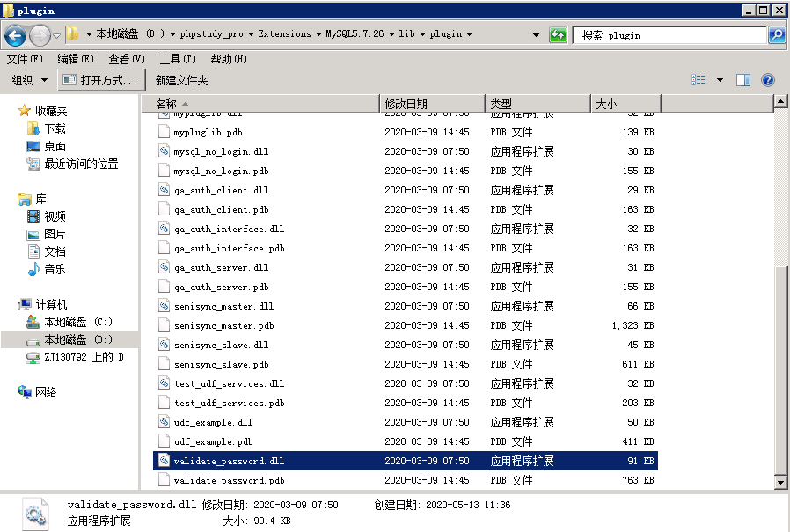Open the 组织 dropdown menu
This screenshot has width=790, height=532.
pyautogui.click(x=29, y=80)
